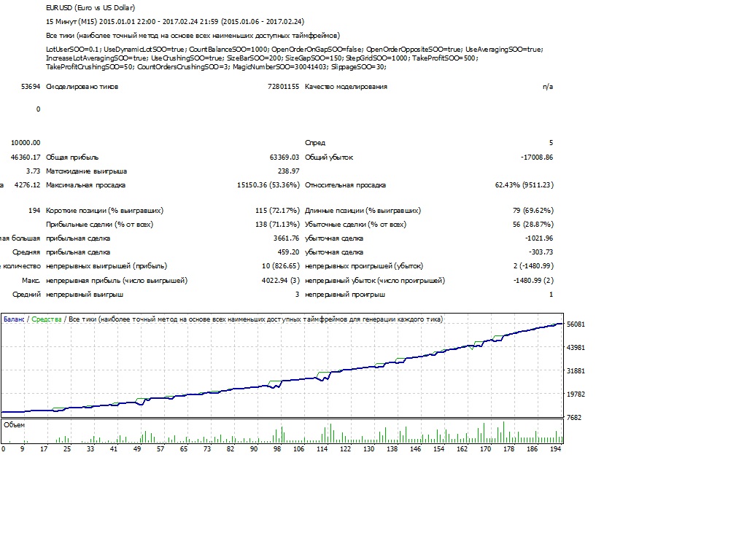Click the blue 'Баланс' chart legend
The image size is (747, 560).
coord(14,319)
